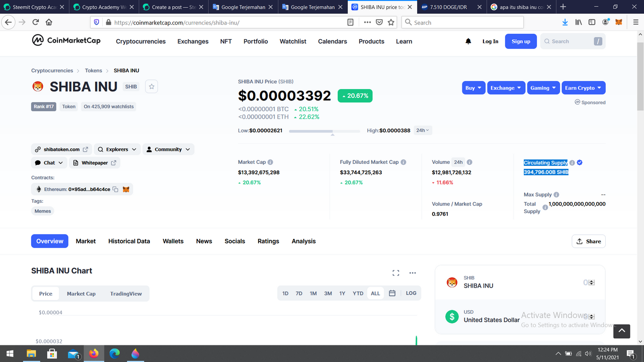Screen dimensions: 644x362
Task: Click the verified supply checkmark badge
Action: pos(580,162)
